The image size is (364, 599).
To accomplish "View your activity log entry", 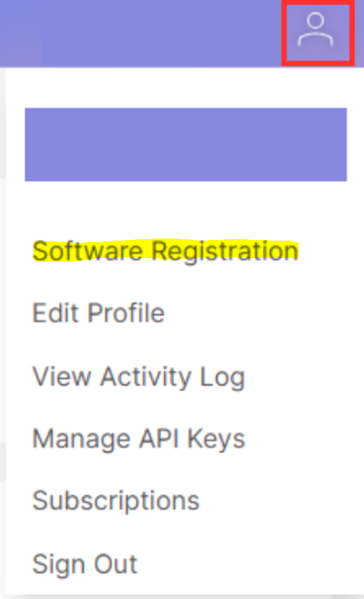I will pyautogui.click(x=139, y=377).
